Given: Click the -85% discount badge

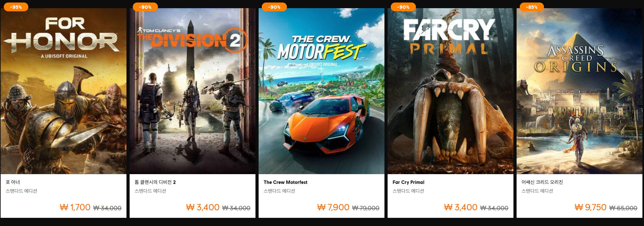Looking at the screenshot, I should click(x=532, y=7).
